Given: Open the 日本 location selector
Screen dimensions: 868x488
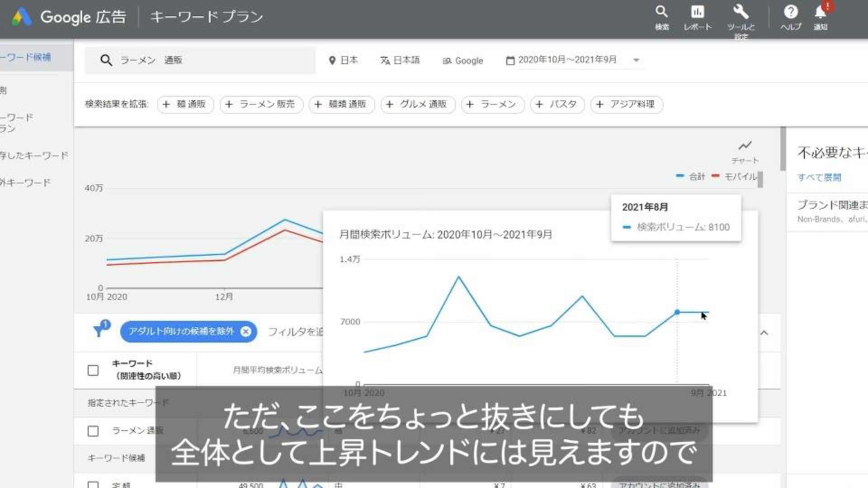Looking at the screenshot, I should [x=344, y=60].
